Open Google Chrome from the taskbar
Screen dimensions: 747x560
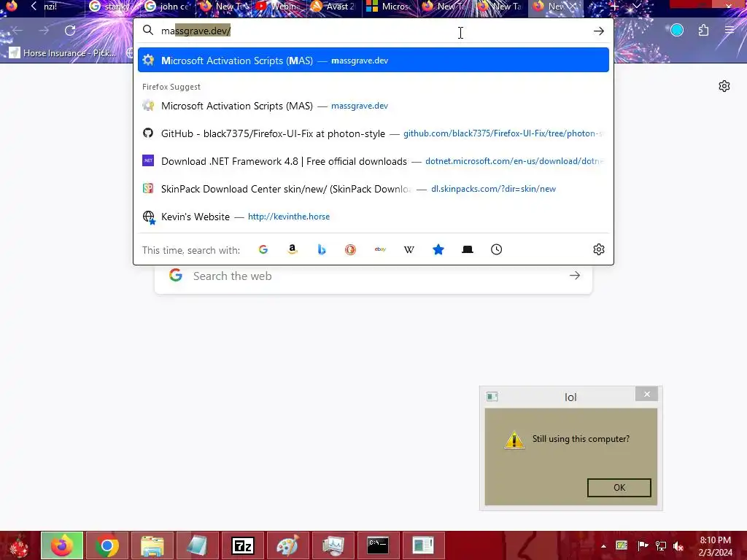point(107,545)
